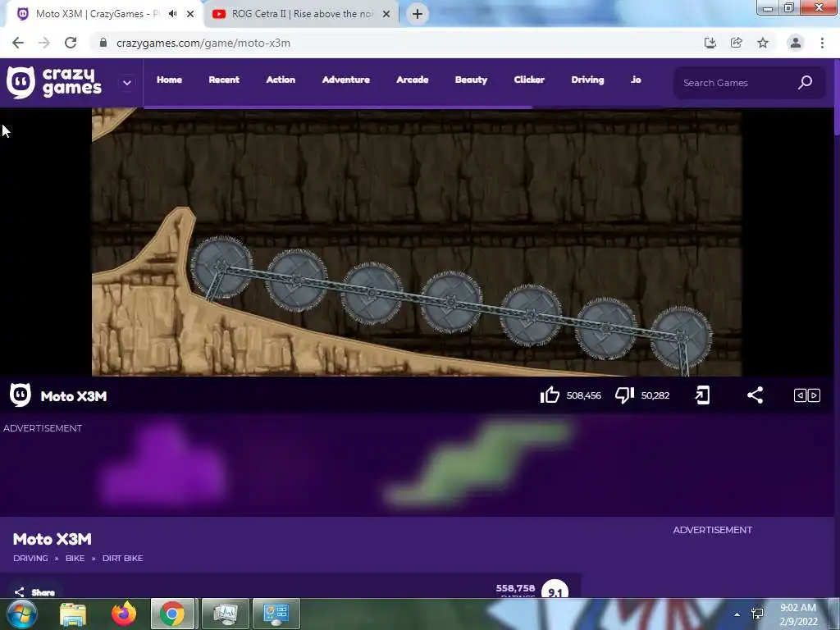Image resolution: width=840 pixels, height=630 pixels.
Task: Switch to the ROG Cetra II YouTube tab
Action: point(300,14)
